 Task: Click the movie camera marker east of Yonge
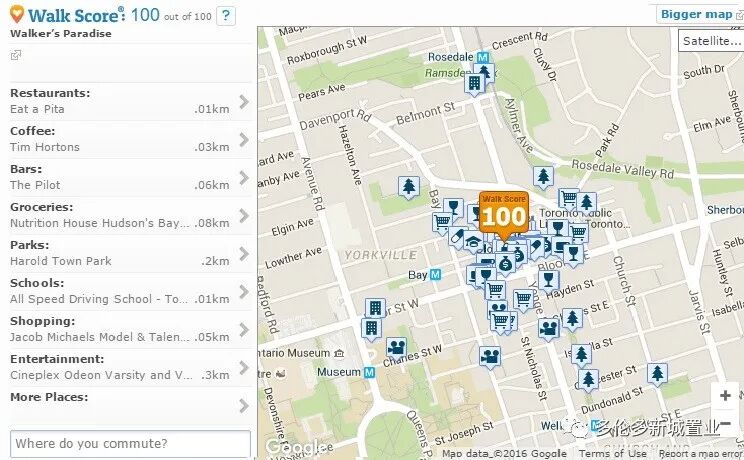(x=549, y=329)
